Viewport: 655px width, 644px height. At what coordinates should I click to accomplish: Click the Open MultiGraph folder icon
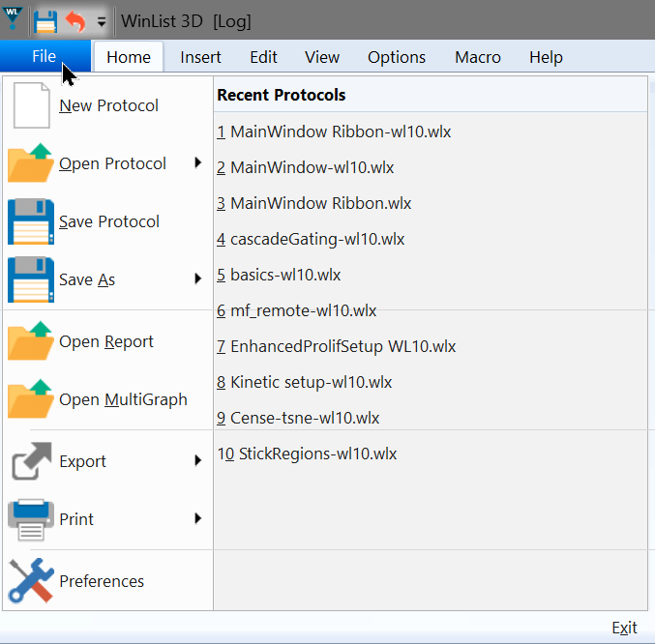click(x=31, y=399)
